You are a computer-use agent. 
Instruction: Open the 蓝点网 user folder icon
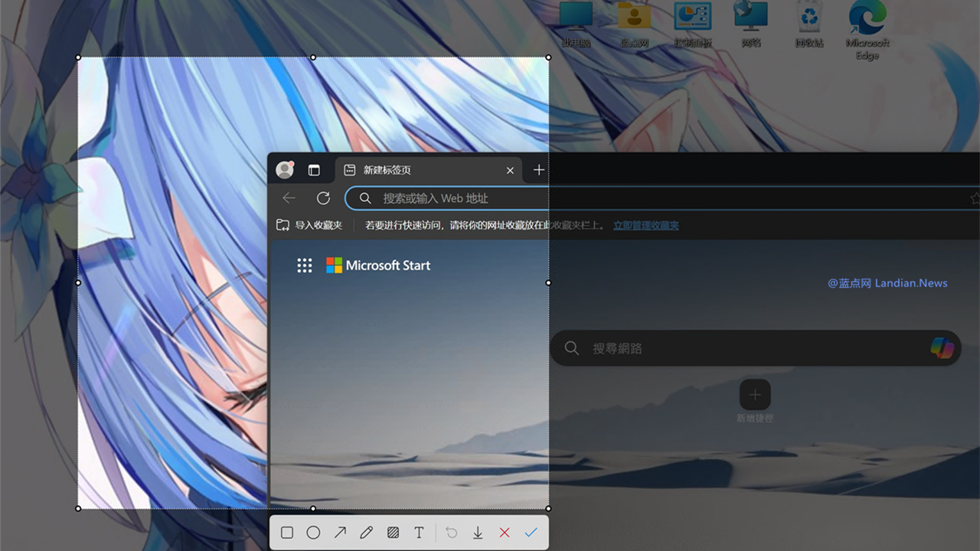tap(635, 25)
